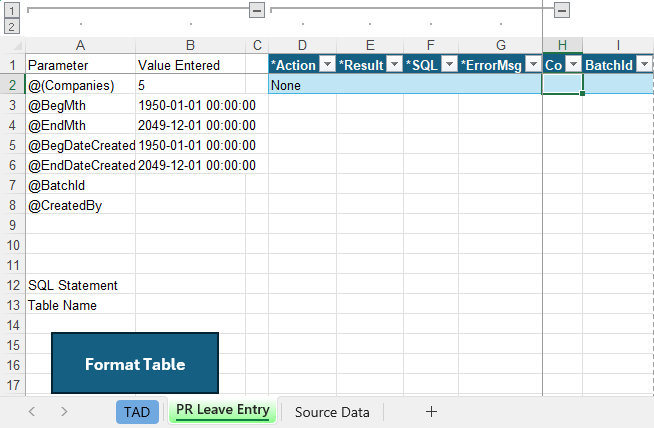The width and height of the screenshot is (654, 428).
Task: Switch to the TAD sheet tab
Action: 137,412
